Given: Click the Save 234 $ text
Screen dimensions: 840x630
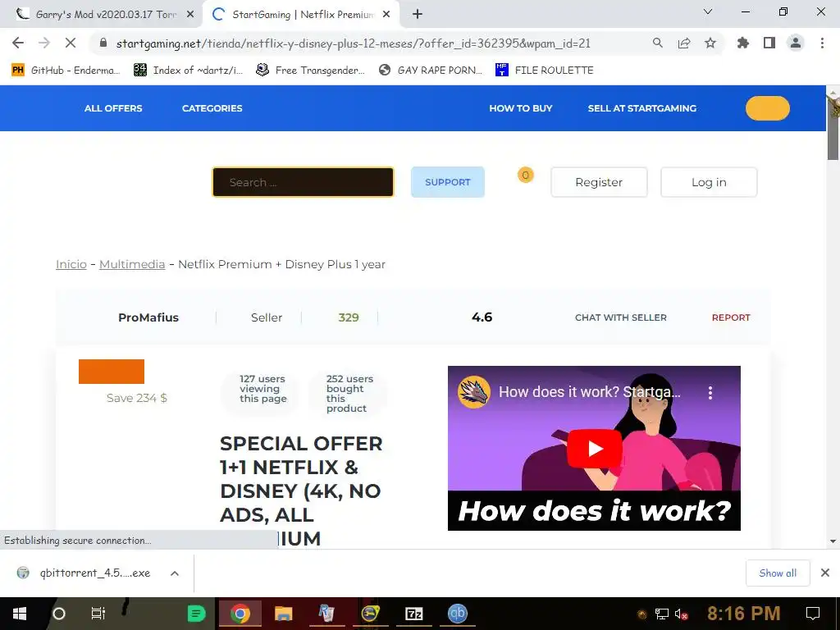Looking at the screenshot, I should (x=137, y=398).
